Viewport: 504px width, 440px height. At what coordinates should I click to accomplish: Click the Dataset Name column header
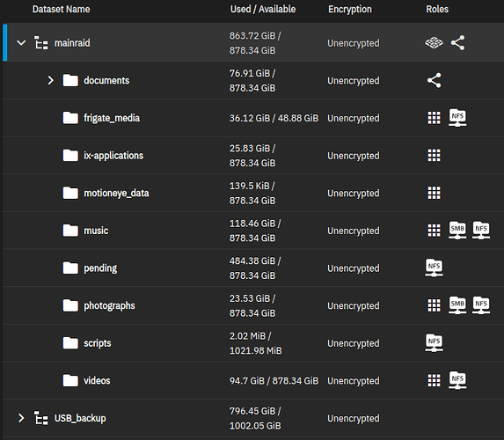[x=61, y=9]
